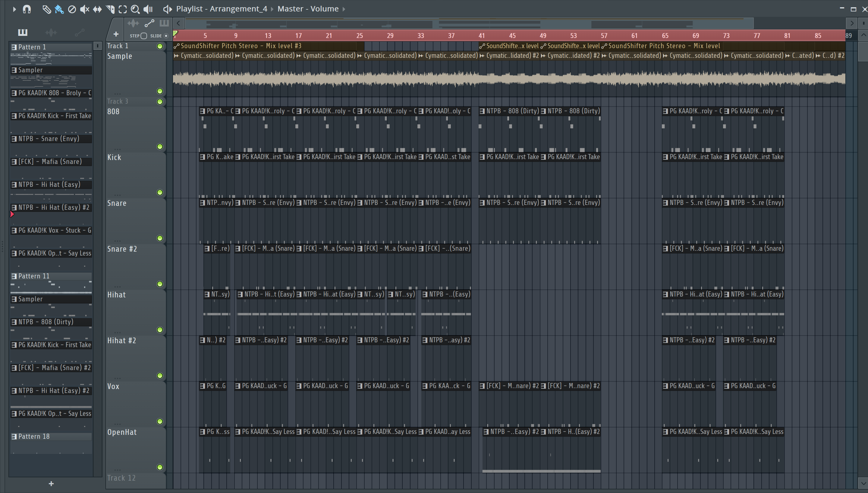Mute the Sample track green light
Screen dimensions: 868x493
pos(160,91)
